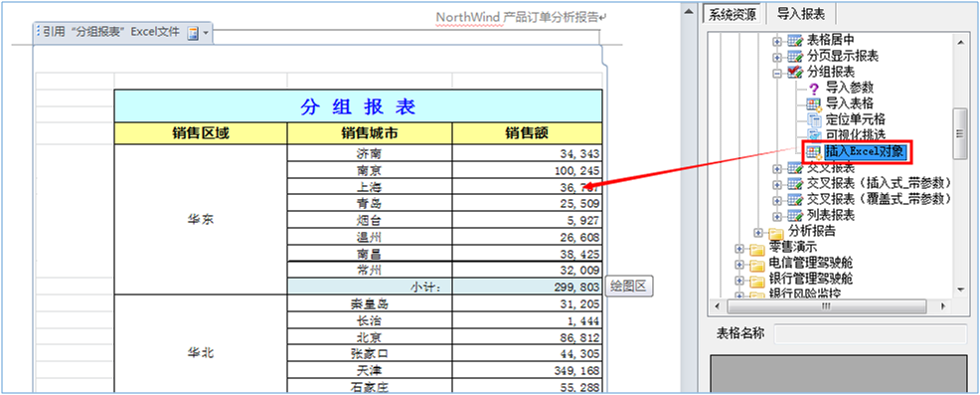
Task: Click the tree's horizontal scrollbar right arrow
Action: [x=944, y=306]
